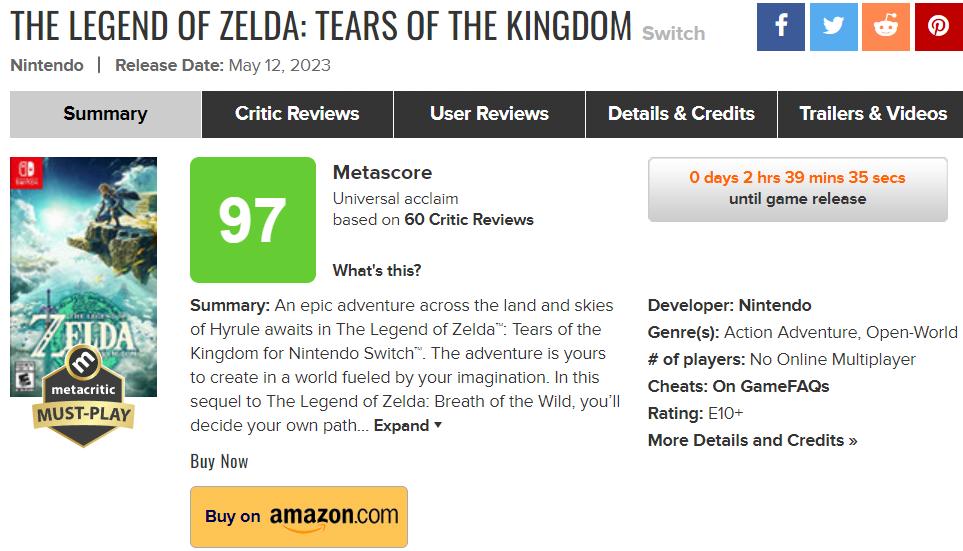Click the Zelda game cover thumbnail
The height and width of the screenshot is (551, 963).
pos(84,276)
